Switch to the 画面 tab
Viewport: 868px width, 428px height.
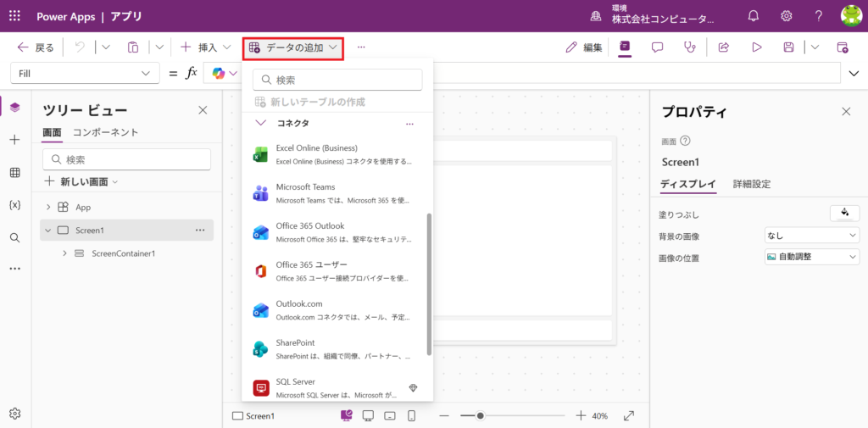tap(52, 132)
